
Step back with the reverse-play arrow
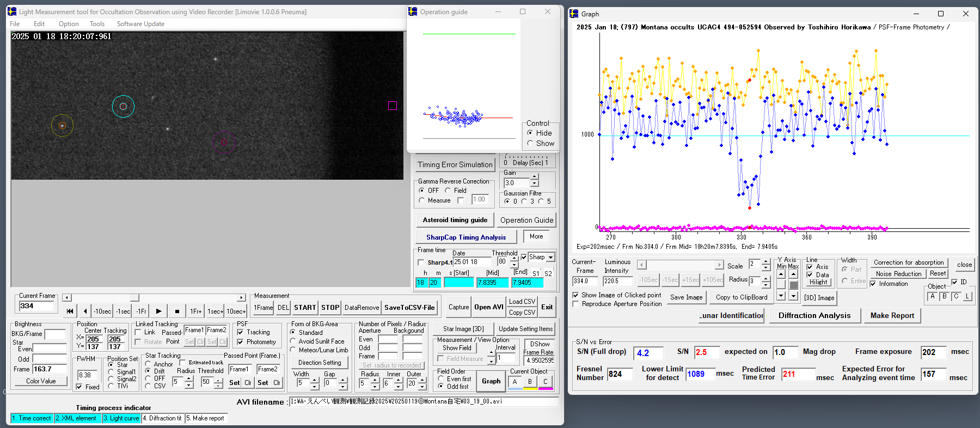(85, 311)
